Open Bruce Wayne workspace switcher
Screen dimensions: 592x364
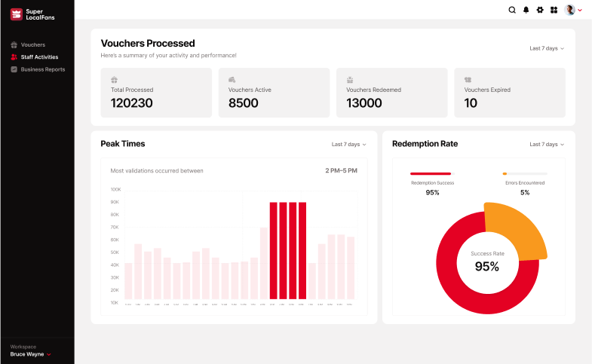(31, 353)
